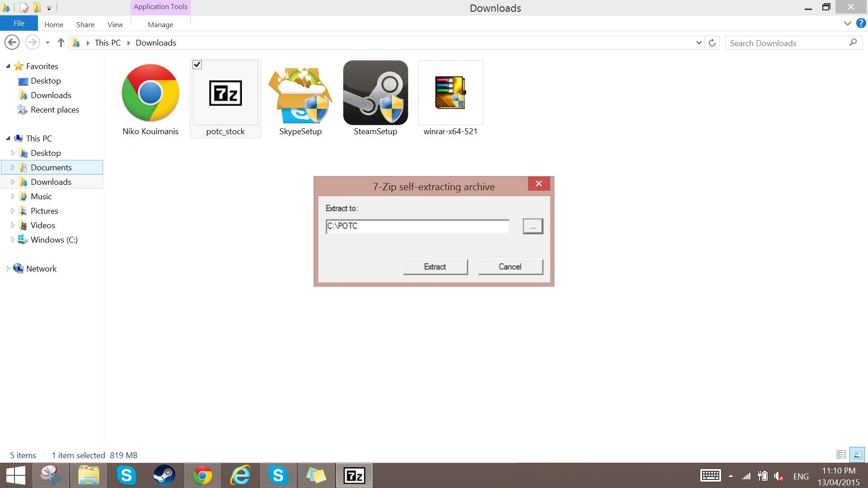
Task: Switch to details view layout
Action: [x=841, y=455]
